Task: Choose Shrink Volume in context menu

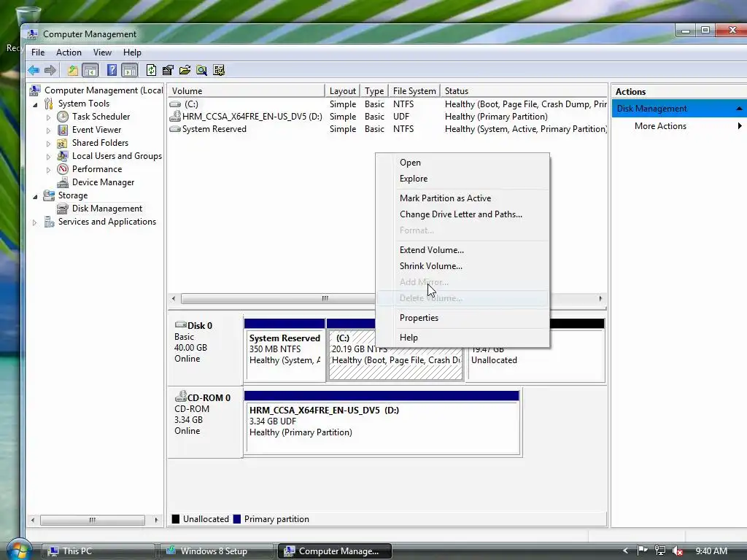Action: [x=462, y=266]
